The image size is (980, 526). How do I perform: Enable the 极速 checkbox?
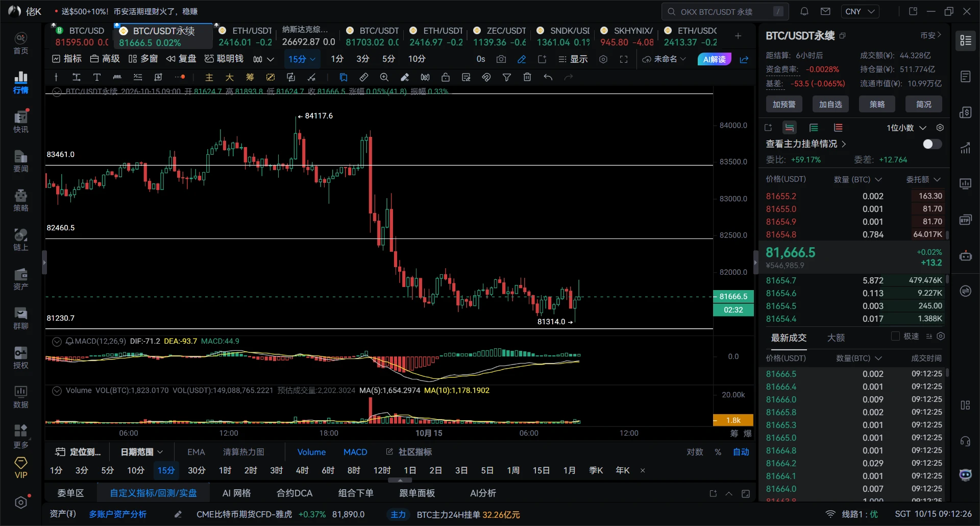(x=895, y=336)
